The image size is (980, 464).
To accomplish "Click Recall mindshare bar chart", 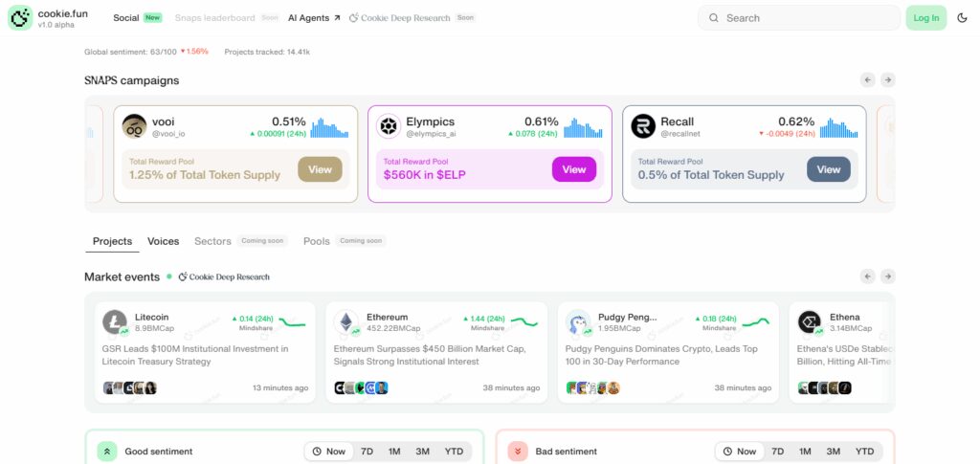I will [838, 127].
